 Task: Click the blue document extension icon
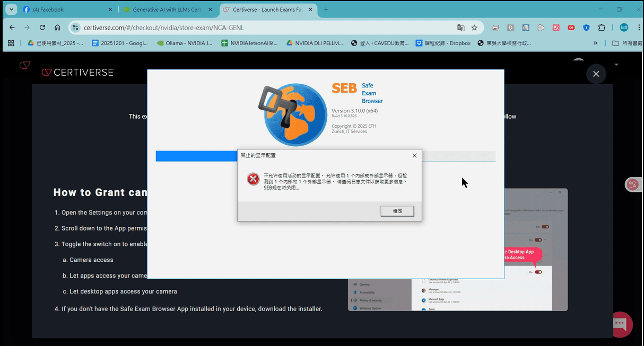(x=526, y=28)
